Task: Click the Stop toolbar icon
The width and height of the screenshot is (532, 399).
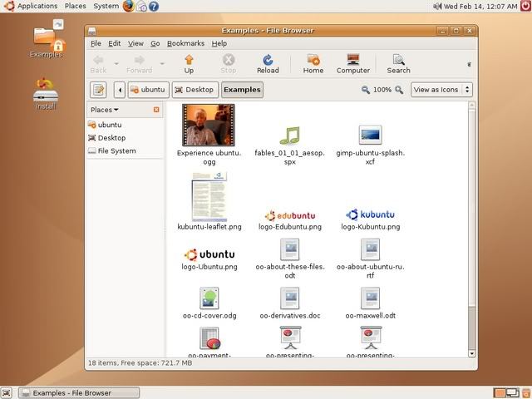Action: click(229, 60)
